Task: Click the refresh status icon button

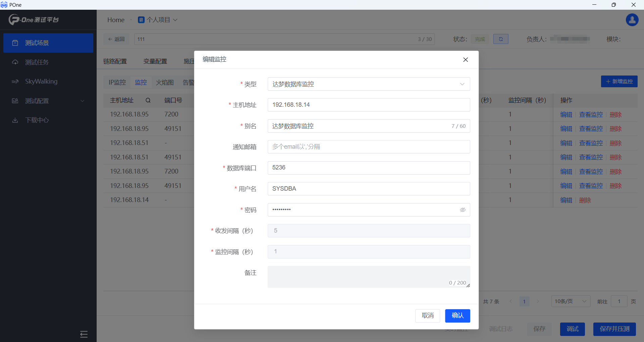Action: coord(500,39)
